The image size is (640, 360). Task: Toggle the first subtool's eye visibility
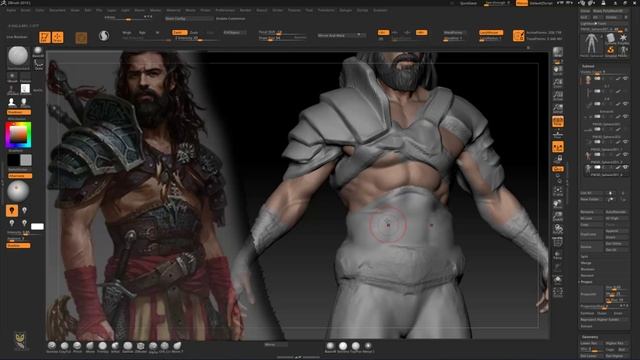[x=625, y=78]
